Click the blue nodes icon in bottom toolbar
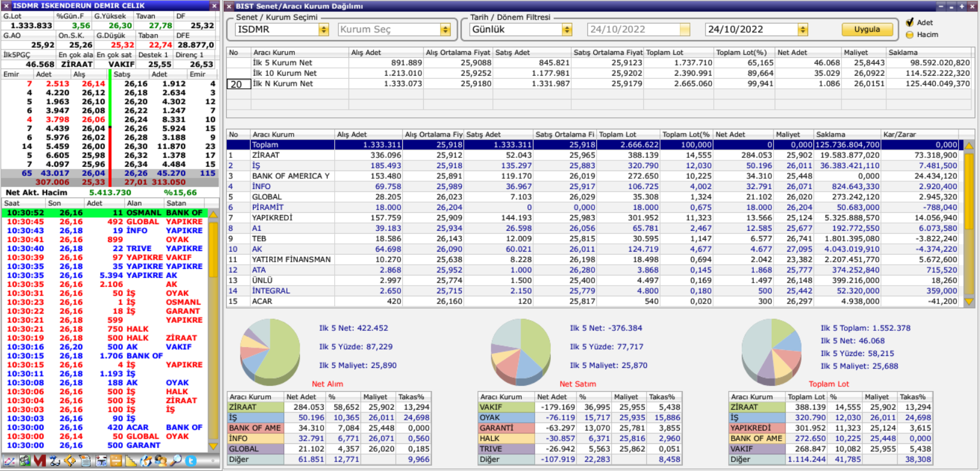Viewport: 980px width, 471px height. 55,461
